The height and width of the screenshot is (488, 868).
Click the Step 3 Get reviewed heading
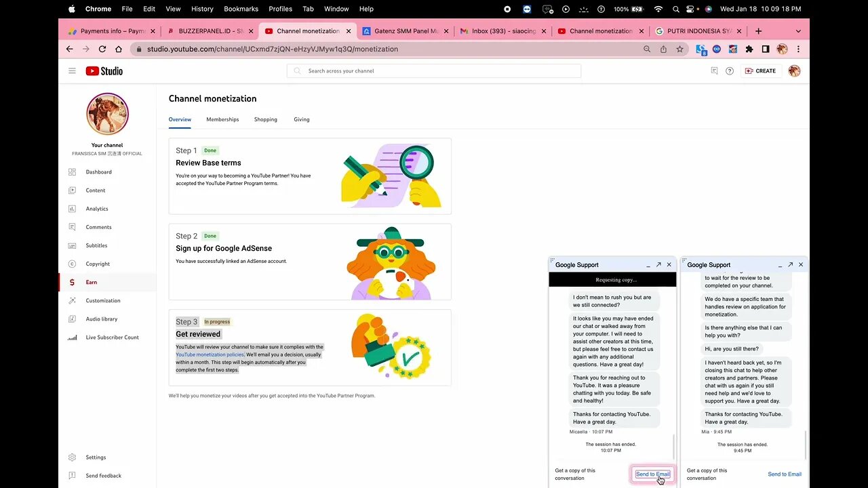pos(198,334)
